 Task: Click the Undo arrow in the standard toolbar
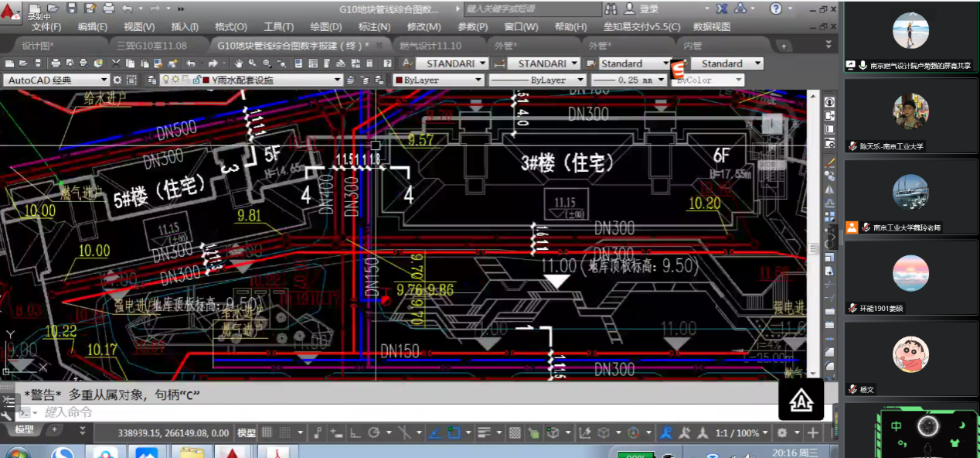(x=190, y=63)
